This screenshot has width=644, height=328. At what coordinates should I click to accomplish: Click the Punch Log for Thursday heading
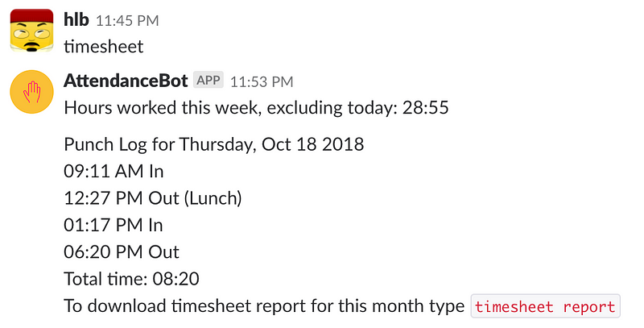click(x=213, y=145)
